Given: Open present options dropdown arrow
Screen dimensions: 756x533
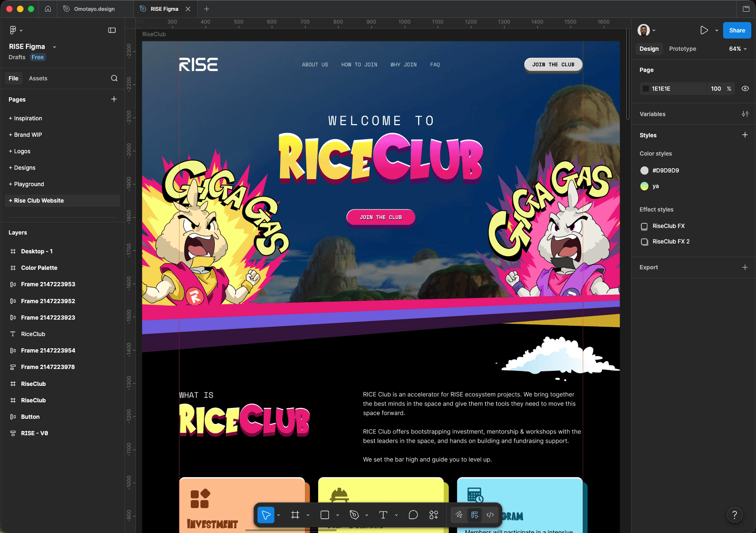Looking at the screenshot, I should coord(717,31).
